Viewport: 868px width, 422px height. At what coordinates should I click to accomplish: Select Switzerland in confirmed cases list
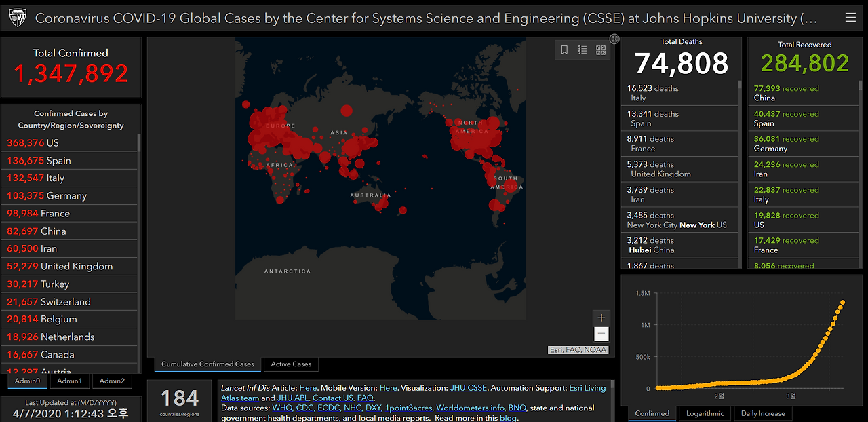69,301
